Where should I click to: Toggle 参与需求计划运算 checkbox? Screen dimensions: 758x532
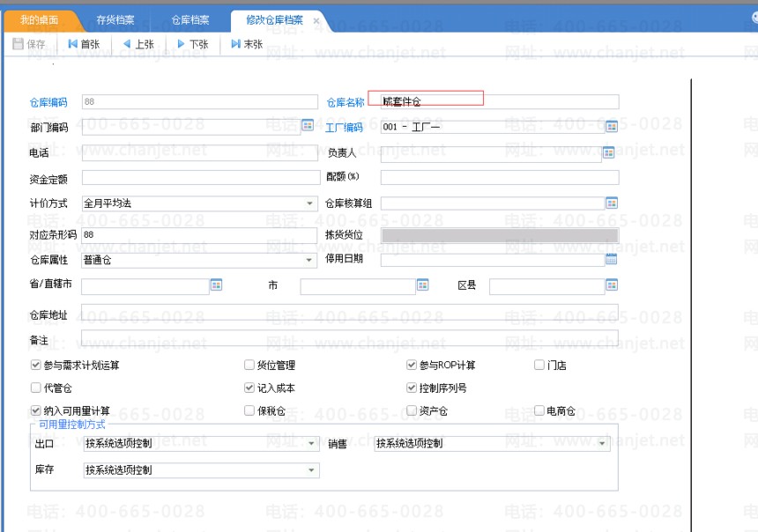(x=35, y=365)
